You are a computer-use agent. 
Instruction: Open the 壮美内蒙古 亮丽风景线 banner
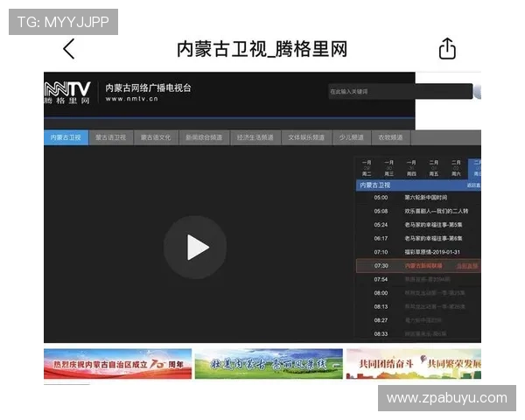click(269, 364)
